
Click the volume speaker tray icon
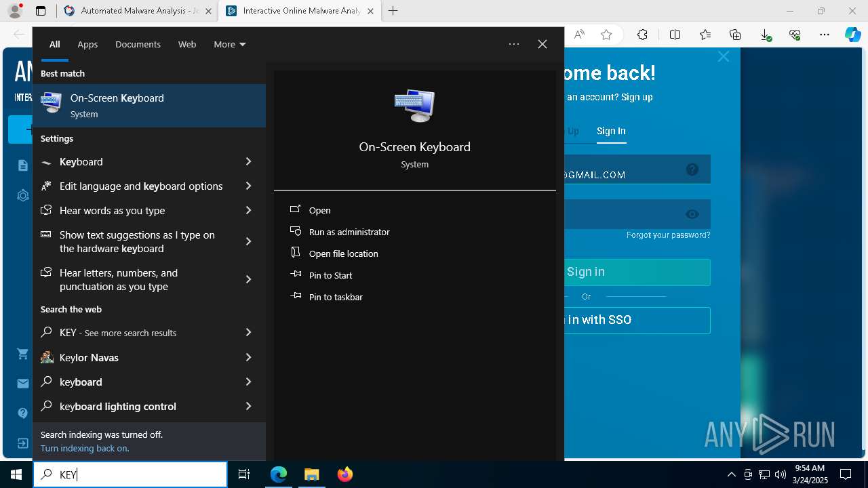coord(780,474)
